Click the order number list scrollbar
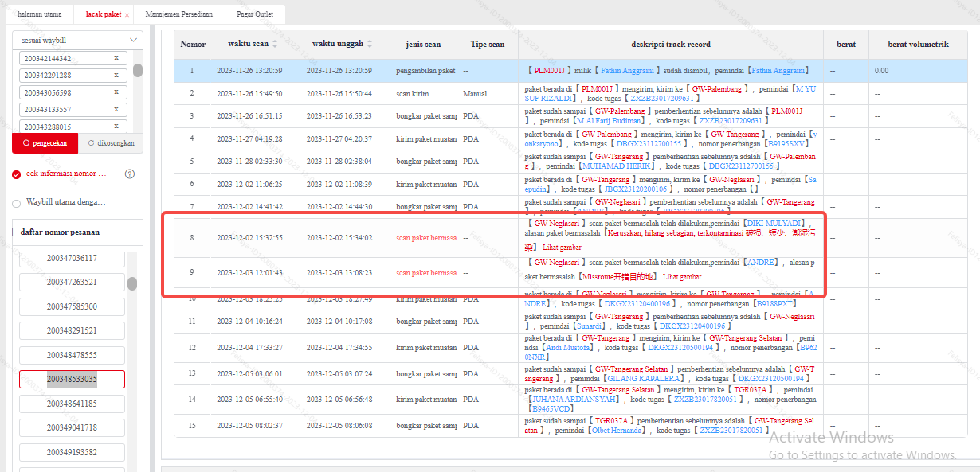980x472 pixels. [132, 283]
